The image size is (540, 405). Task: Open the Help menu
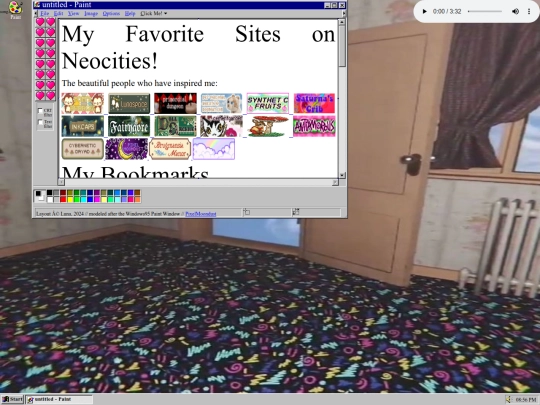pos(130,13)
